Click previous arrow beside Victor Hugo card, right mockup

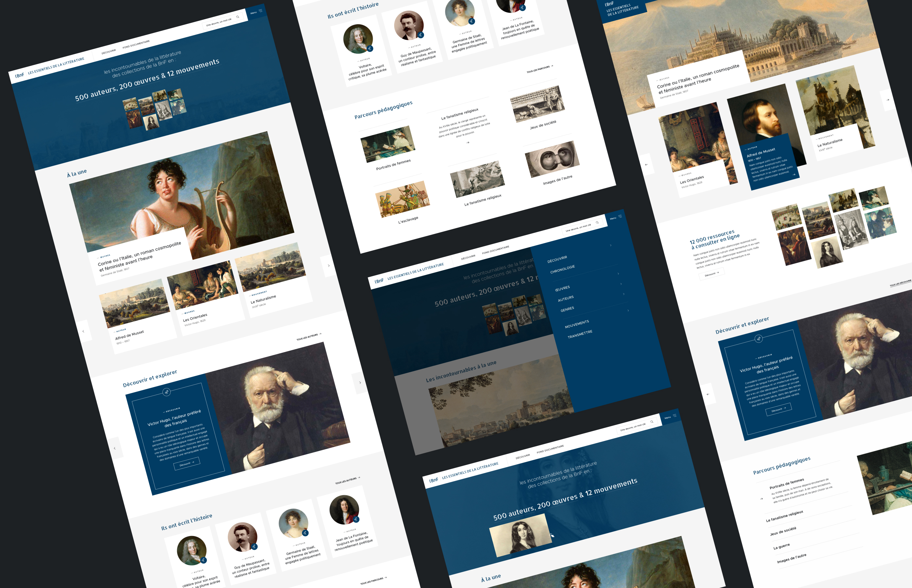(x=708, y=394)
